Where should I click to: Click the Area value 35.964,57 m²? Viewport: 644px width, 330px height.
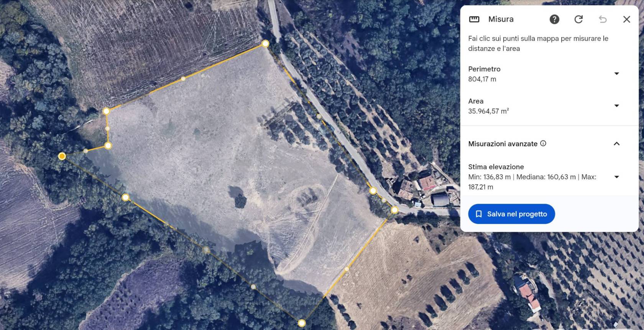coord(488,111)
